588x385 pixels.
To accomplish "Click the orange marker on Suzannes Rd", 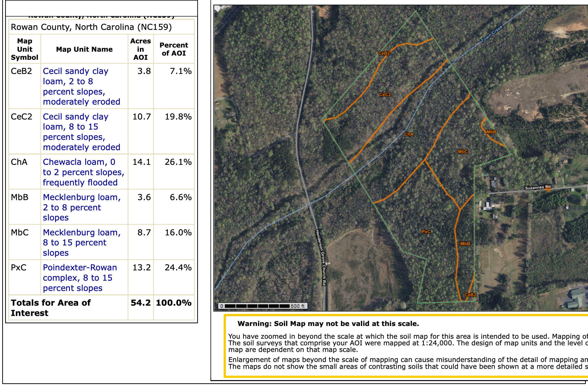I will pyautogui.click(x=548, y=189).
